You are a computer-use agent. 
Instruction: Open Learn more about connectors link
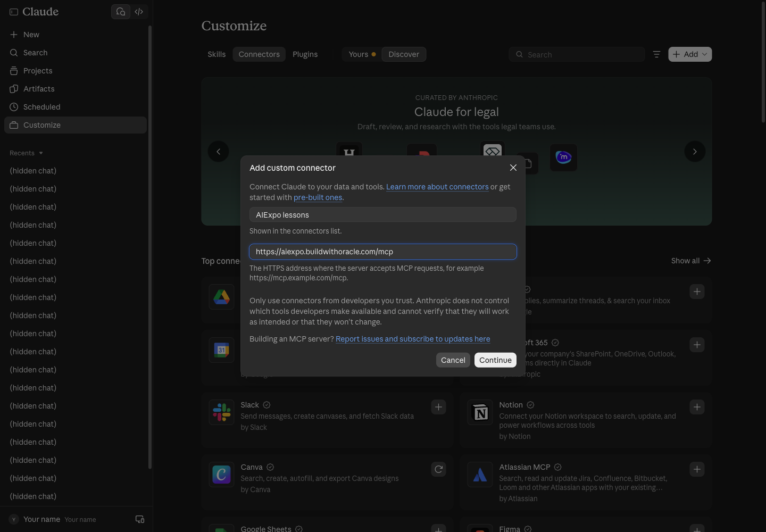point(437,187)
